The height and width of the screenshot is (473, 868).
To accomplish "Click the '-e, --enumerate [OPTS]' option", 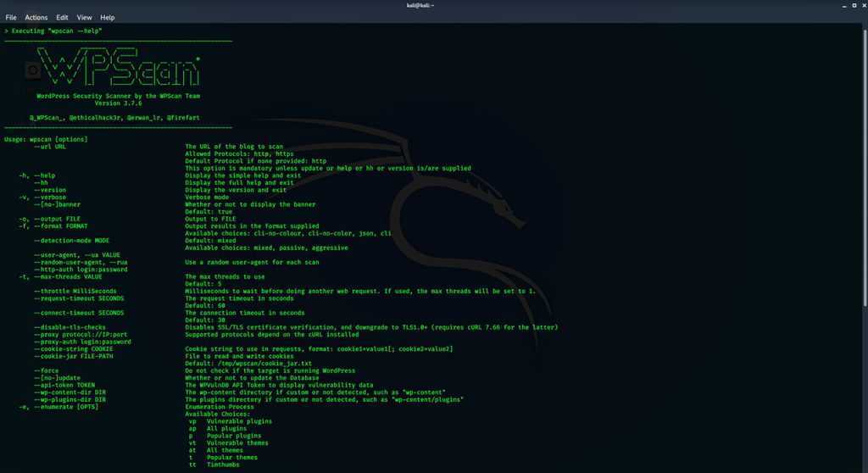I will [58, 406].
